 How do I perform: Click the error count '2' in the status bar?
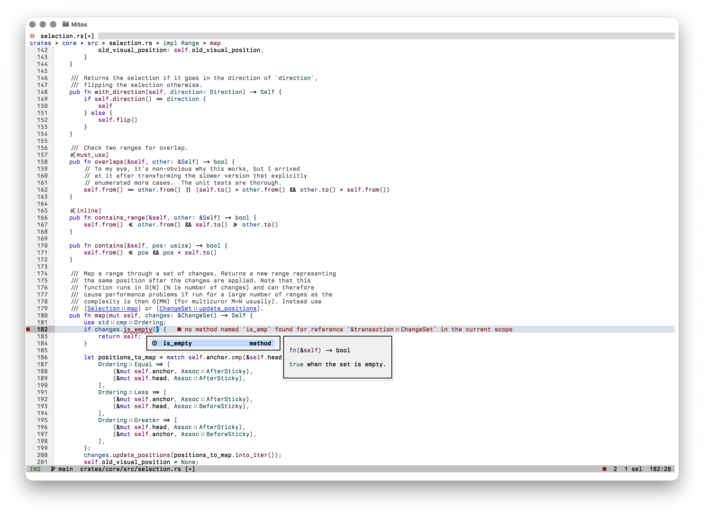(x=615, y=469)
